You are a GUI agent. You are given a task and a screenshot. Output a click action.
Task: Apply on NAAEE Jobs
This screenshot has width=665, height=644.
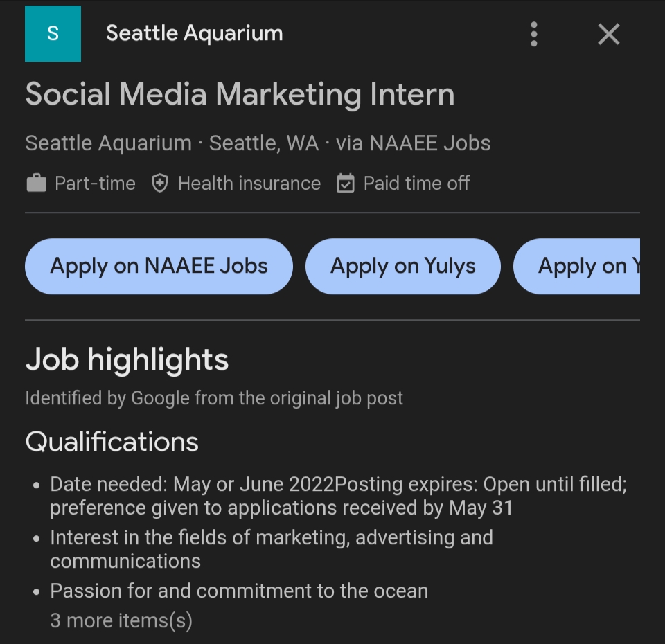point(159,267)
